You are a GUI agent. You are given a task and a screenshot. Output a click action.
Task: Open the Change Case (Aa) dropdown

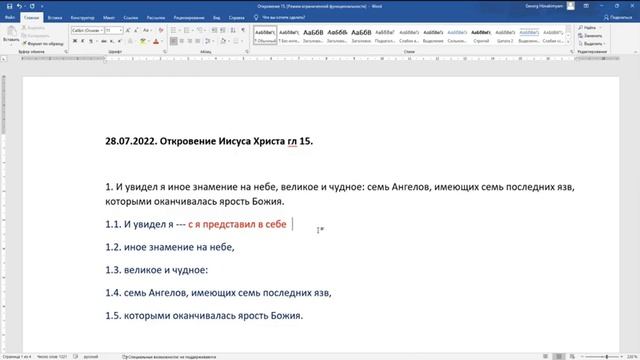(x=147, y=30)
